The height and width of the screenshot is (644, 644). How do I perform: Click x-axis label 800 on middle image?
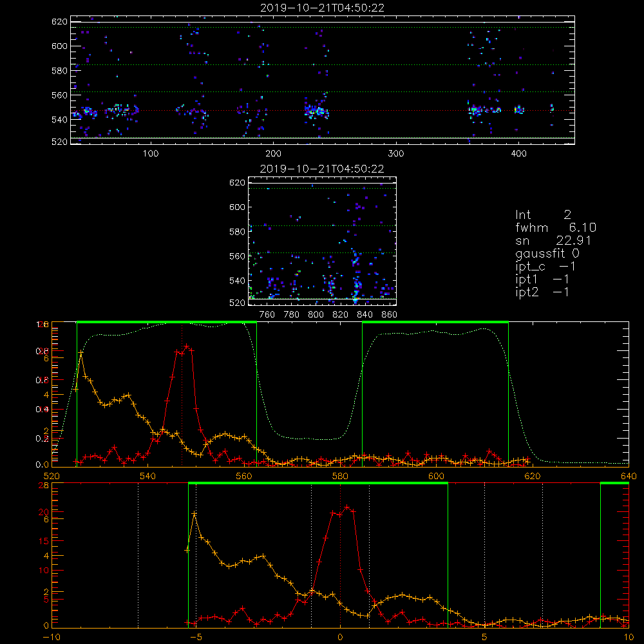point(316,315)
